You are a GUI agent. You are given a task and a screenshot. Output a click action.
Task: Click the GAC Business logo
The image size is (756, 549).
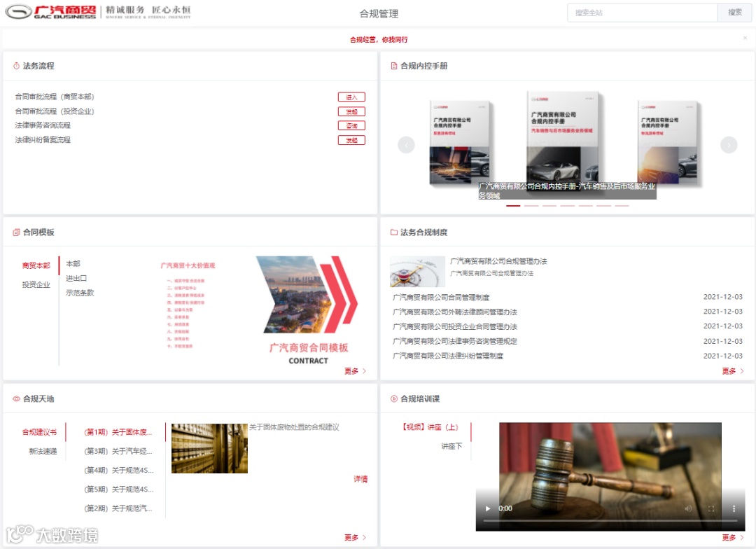coord(50,12)
